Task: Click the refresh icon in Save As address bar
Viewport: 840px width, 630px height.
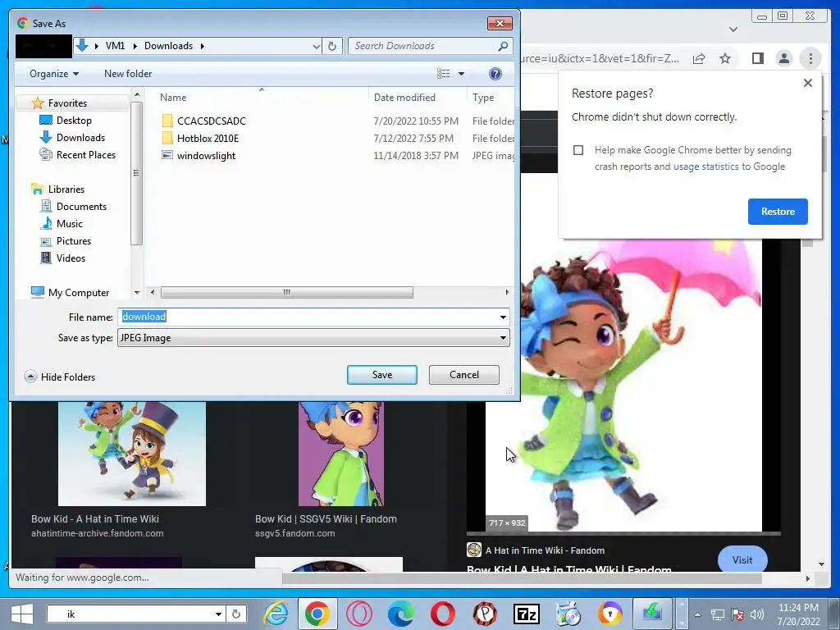Action: (x=332, y=46)
